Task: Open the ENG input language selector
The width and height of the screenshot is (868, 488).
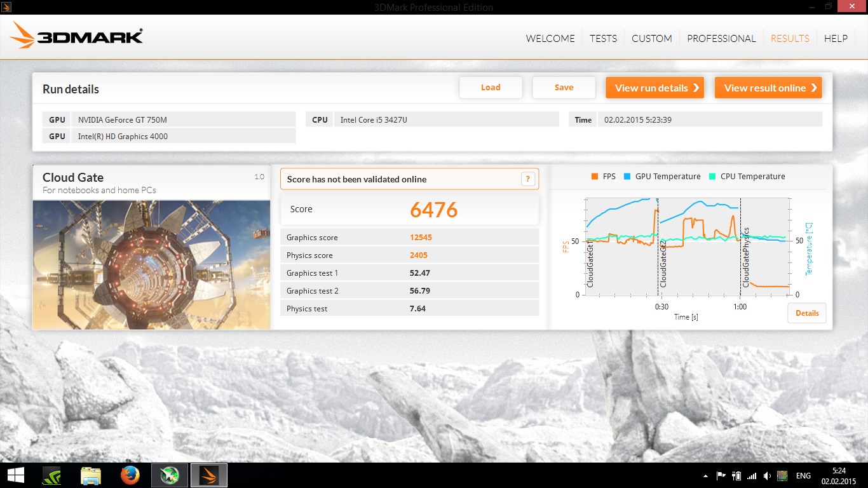Action: 803,476
